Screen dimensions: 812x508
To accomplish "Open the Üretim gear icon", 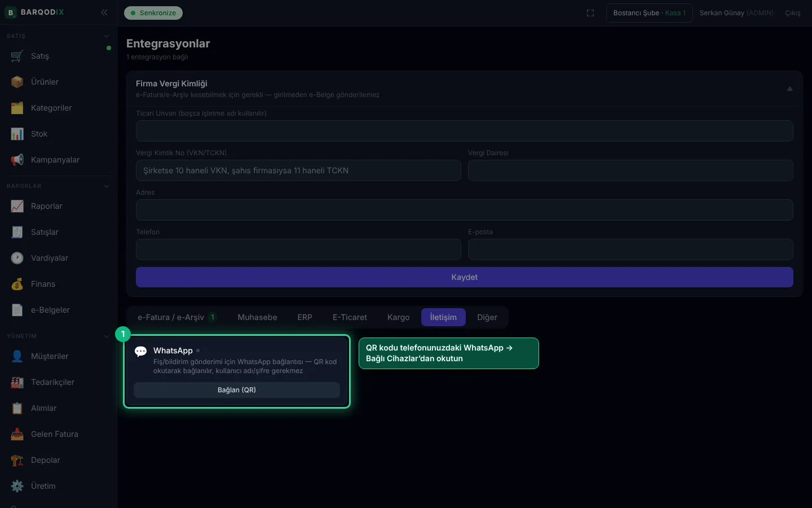I will [x=17, y=486].
